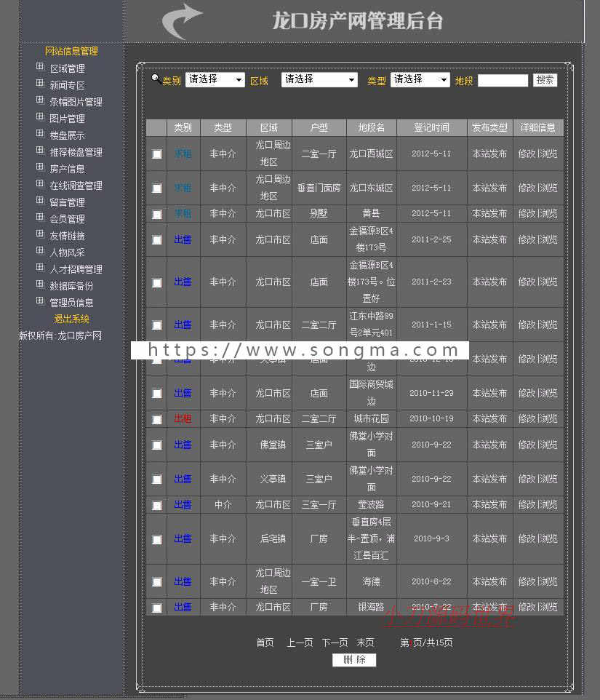Screen dimensions: 600x700
Task: Click 出售 link in 莹波路 row
Action: [183, 504]
